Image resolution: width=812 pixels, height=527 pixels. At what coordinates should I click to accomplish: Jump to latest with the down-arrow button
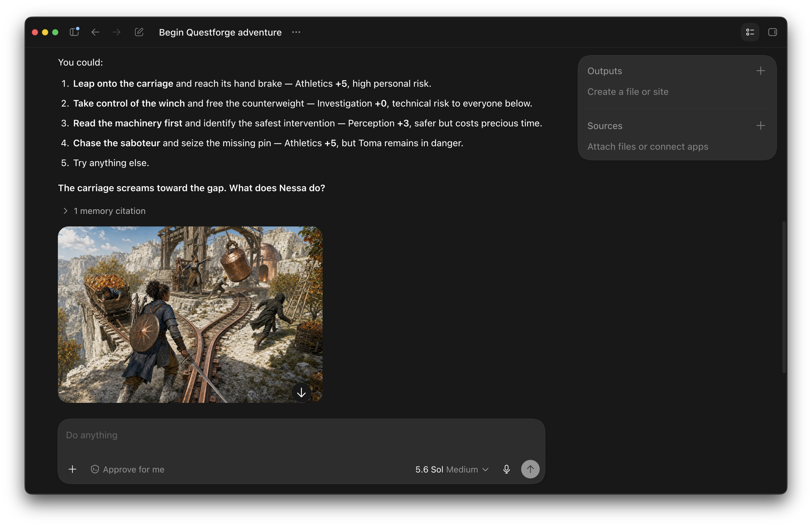301,392
